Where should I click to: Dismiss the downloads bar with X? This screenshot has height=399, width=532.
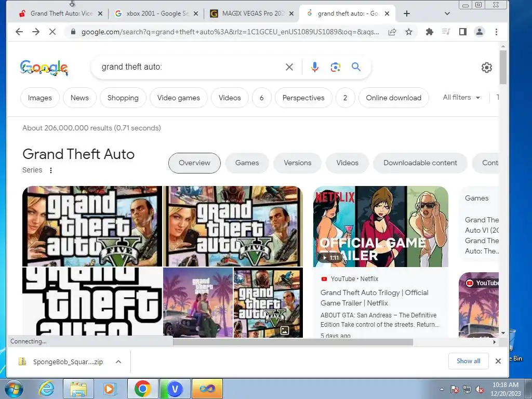[x=498, y=361]
